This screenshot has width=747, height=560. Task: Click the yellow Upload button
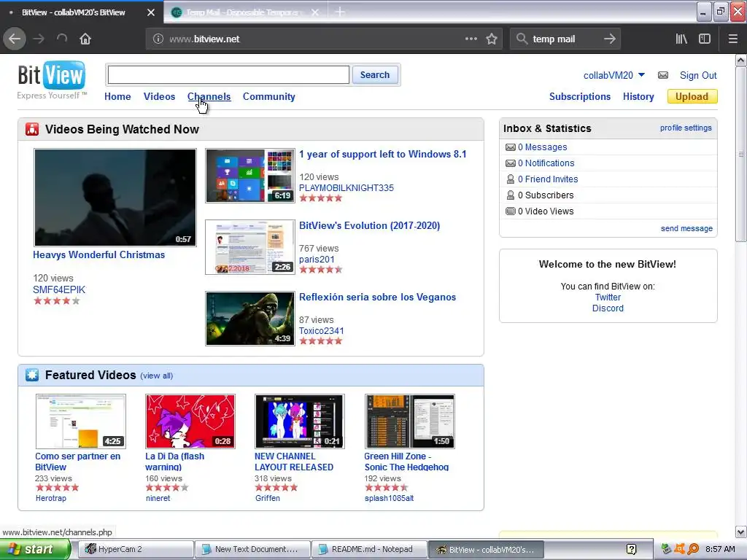tap(692, 96)
